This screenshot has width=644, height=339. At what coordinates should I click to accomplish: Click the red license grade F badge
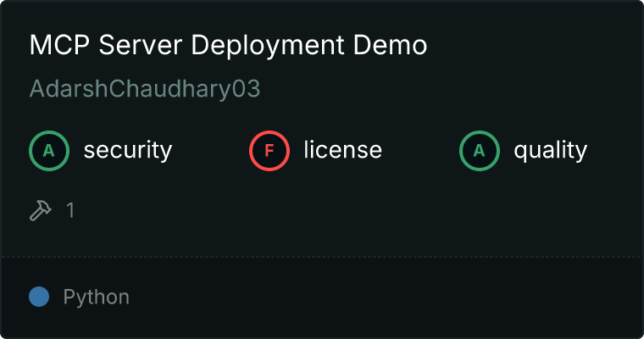click(269, 151)
